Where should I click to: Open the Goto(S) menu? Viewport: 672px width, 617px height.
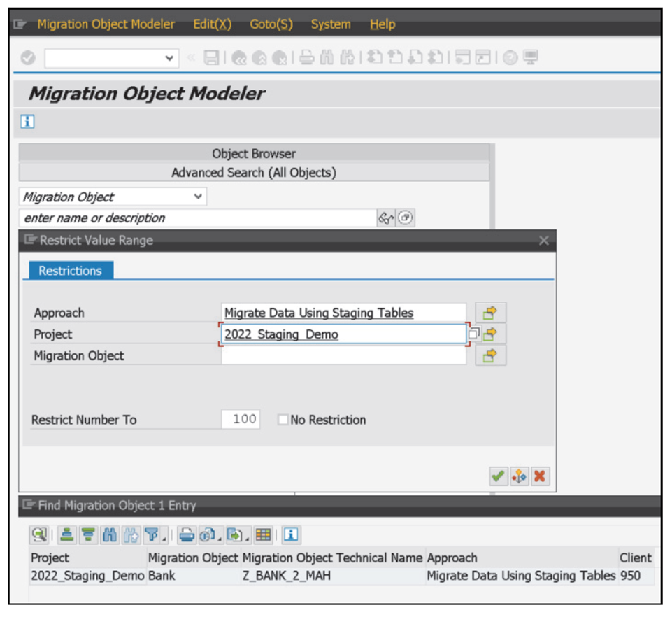(270, 24)
